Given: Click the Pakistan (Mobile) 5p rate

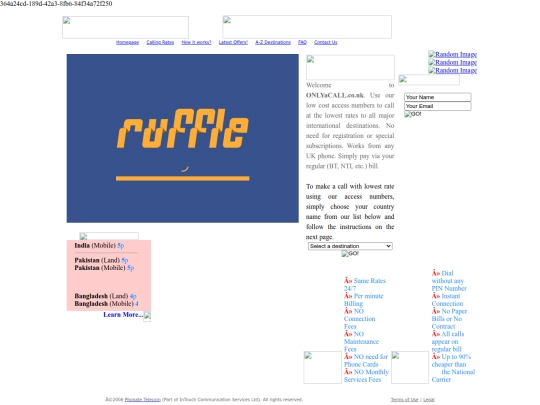Looking at the screenshot, I should coord(104,268).
